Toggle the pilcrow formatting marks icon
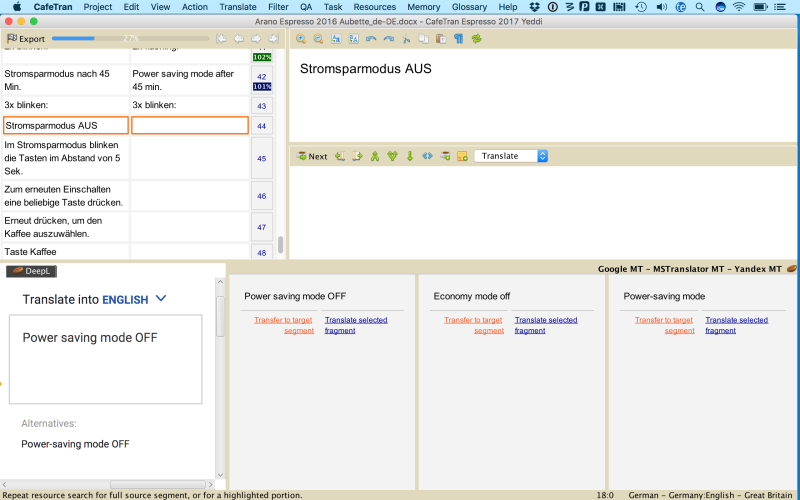The image size is (800, 500). tap(459, 39)
